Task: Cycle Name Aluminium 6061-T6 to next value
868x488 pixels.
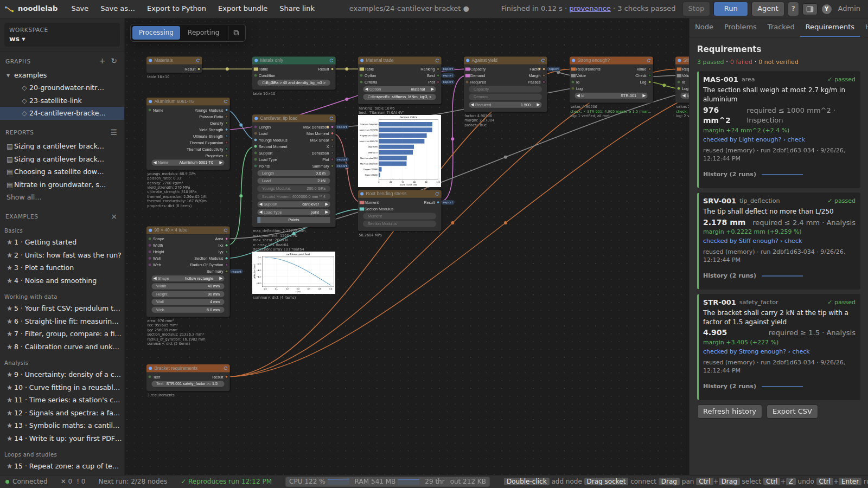Action: (x=221, y=163)
